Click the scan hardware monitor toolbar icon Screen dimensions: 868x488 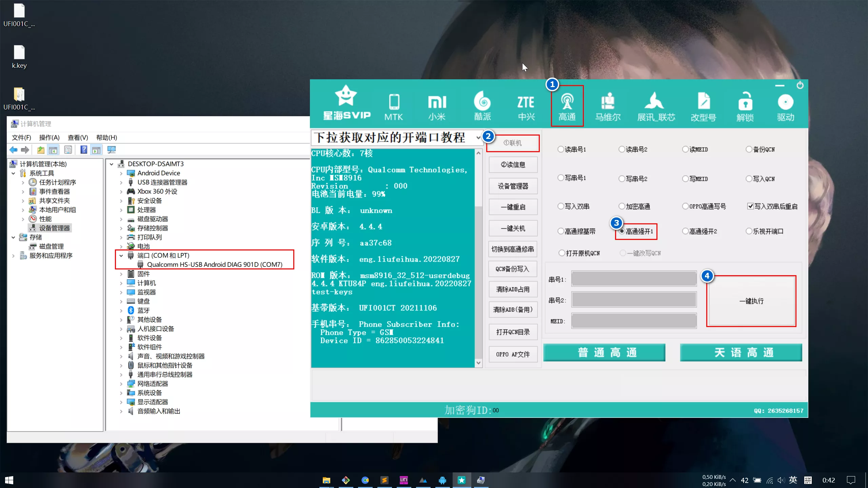(x=112, y=150)
